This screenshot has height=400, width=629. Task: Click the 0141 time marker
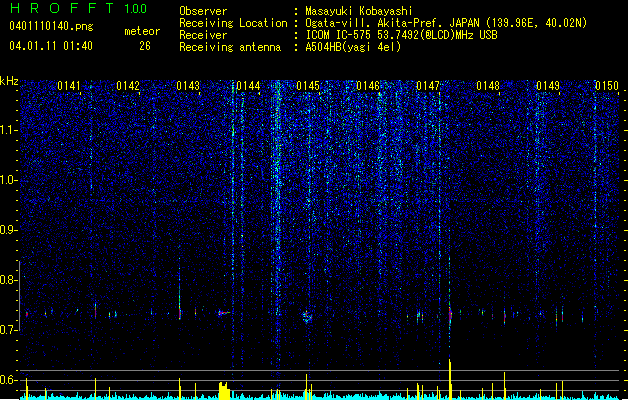(x=69, y=86)
